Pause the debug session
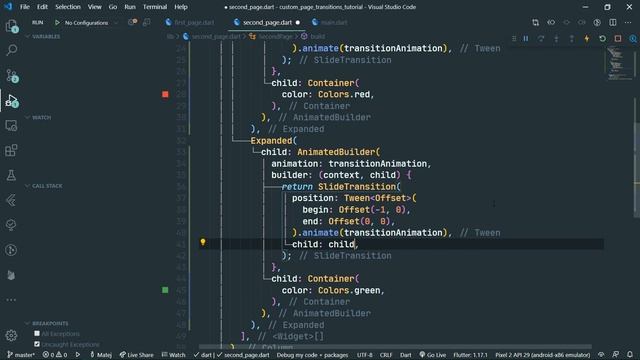The width and height of the screenshot is (640, 360). pyautogui.click(x=526, y=38)
